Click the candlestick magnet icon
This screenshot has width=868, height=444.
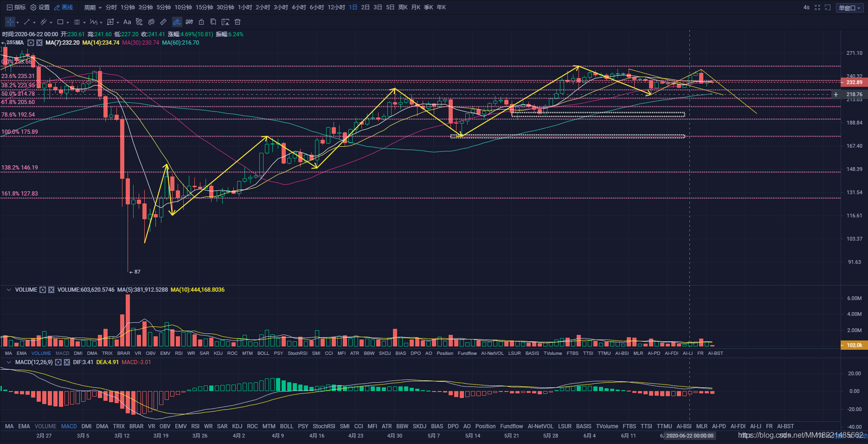(189, 22)
